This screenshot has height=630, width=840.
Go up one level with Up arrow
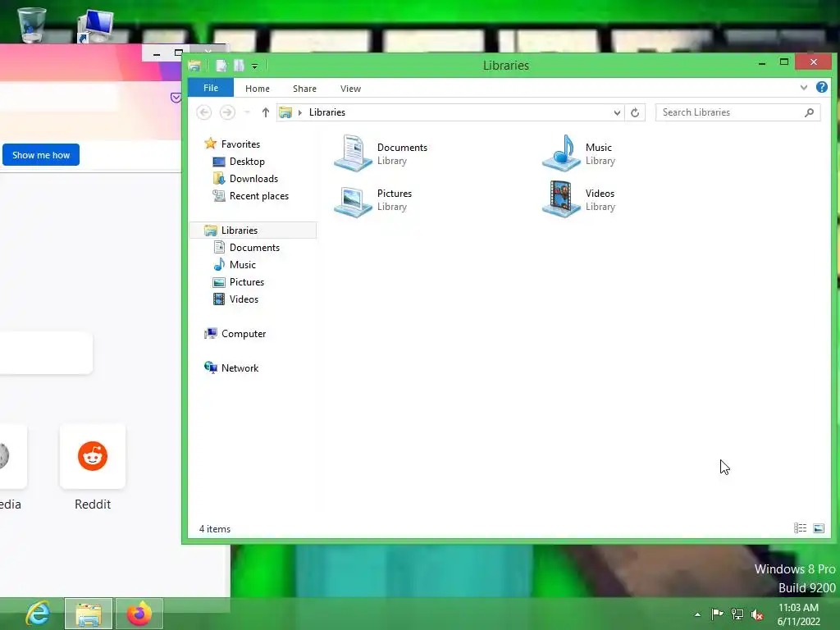(265, 112)
